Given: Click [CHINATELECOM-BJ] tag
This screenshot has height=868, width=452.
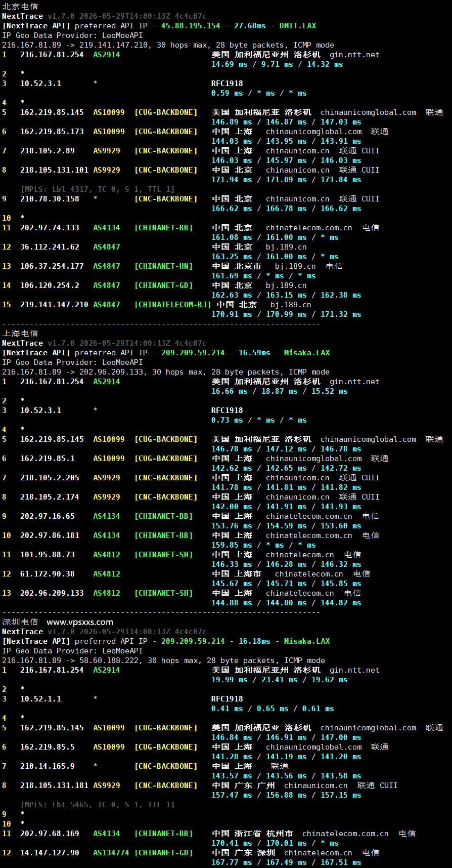Looking at the screenshot, I should 172,305.
